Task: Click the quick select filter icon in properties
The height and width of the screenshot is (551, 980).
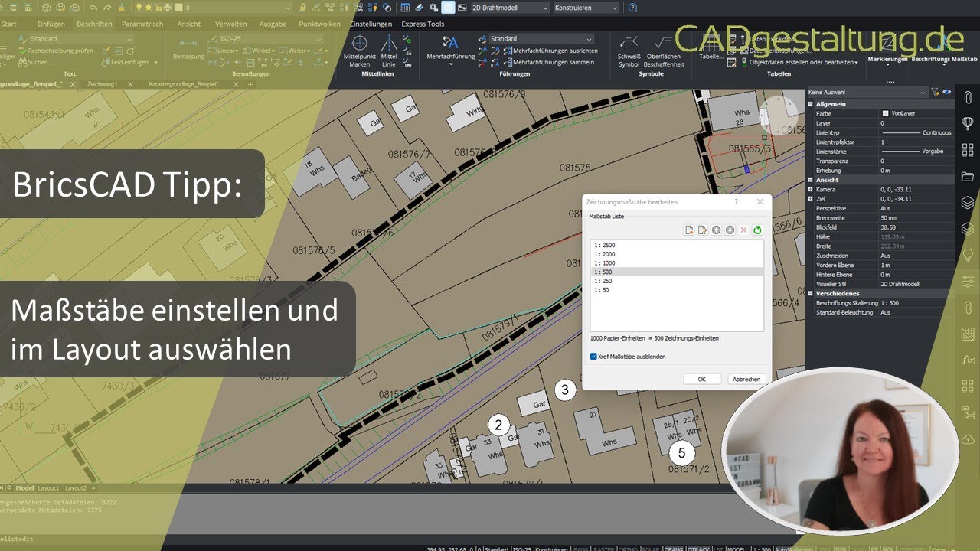Action: [x=935, y=92]
